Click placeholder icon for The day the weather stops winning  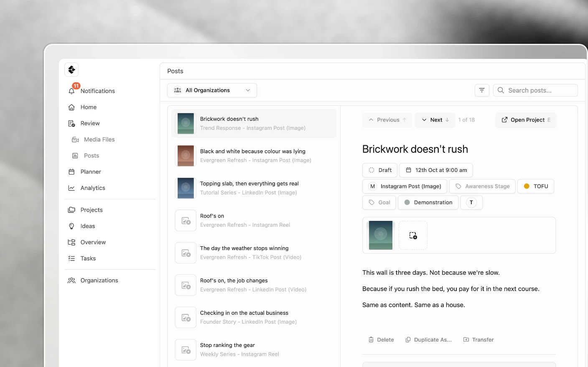click(186, 253)
